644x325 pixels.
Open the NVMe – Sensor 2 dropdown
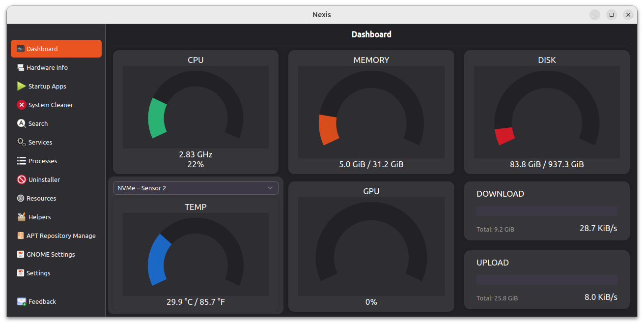(196, 188)
